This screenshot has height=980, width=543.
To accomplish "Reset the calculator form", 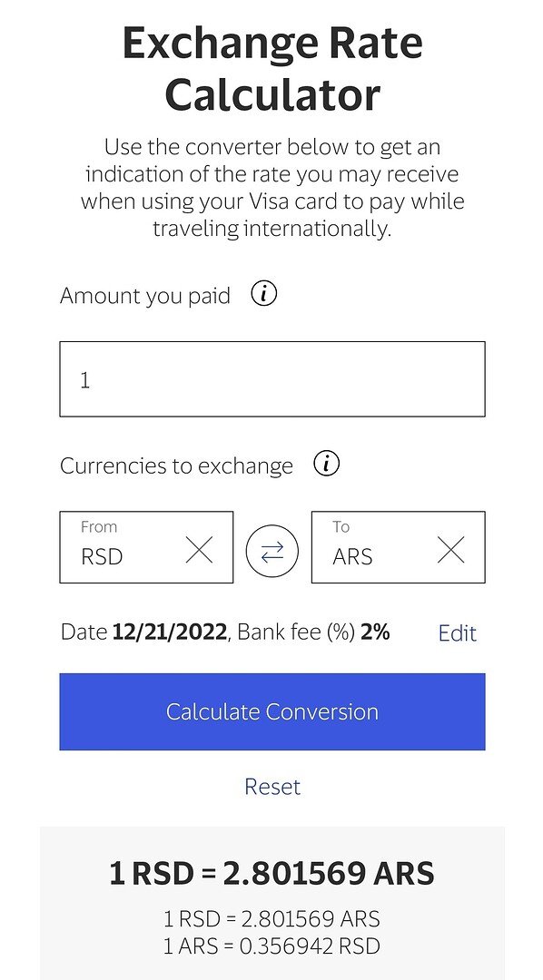I will 272,786.
